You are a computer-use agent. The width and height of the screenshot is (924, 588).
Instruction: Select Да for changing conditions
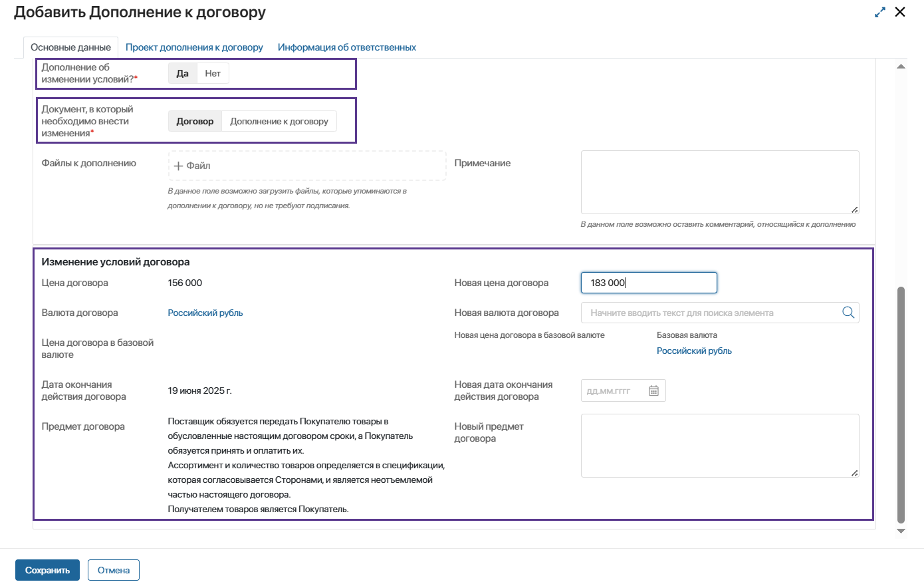(x=182, y=73)
